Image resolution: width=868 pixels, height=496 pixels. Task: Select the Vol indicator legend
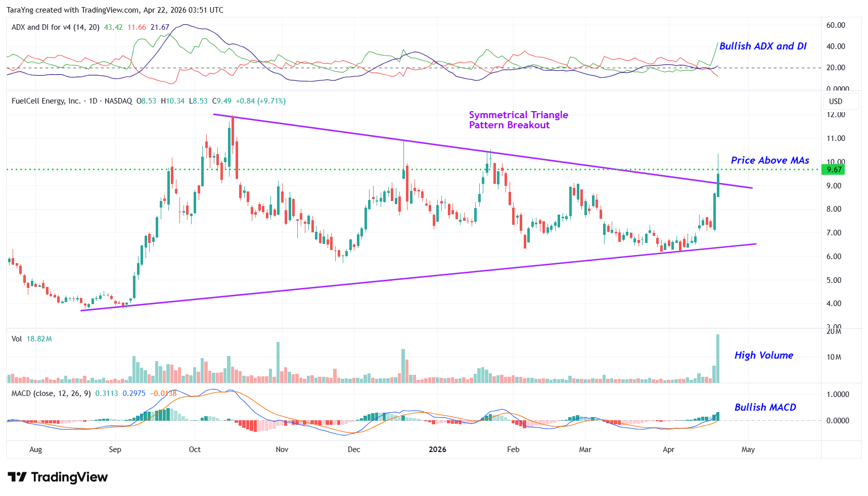coord(17,339)
